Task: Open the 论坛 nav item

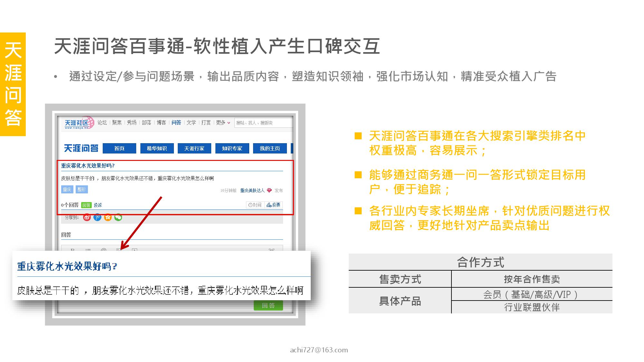Action: pos(102,123)
